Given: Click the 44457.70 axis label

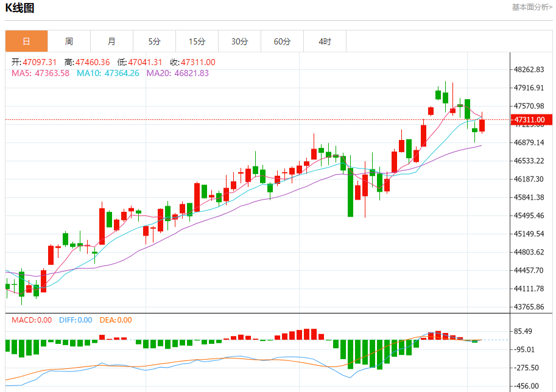Looking at the screenshot, I should (x=529, y=270).
